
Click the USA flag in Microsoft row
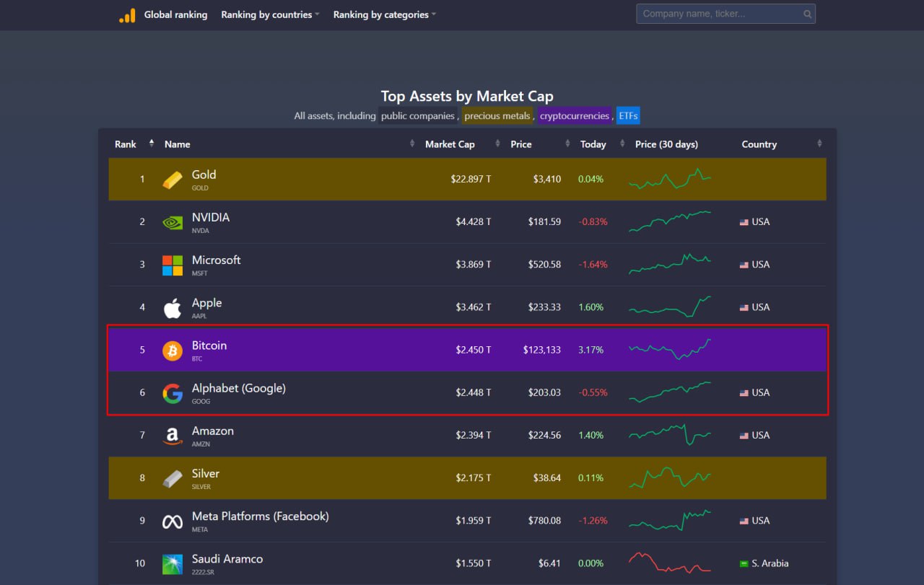744,265
